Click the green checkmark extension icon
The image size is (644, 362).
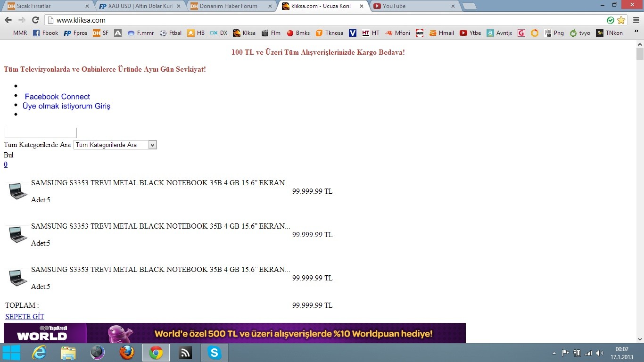click(x=611, y=20)
